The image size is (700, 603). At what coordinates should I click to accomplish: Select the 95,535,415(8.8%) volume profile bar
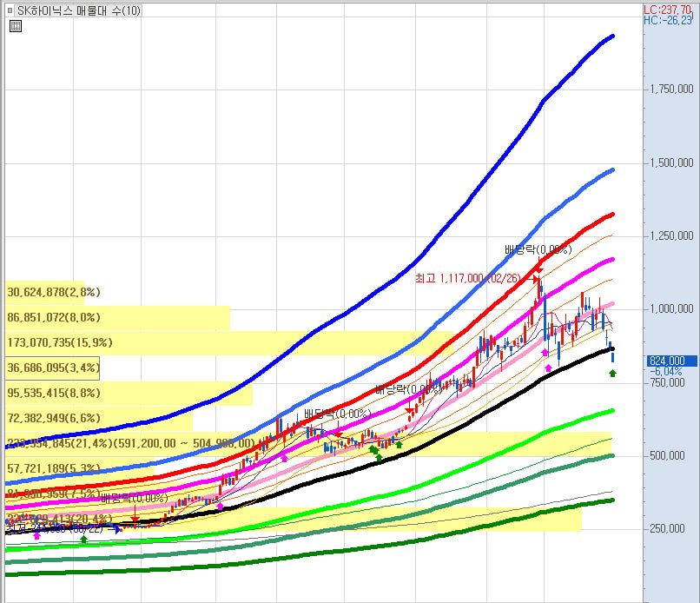click(x=52, y=394)
